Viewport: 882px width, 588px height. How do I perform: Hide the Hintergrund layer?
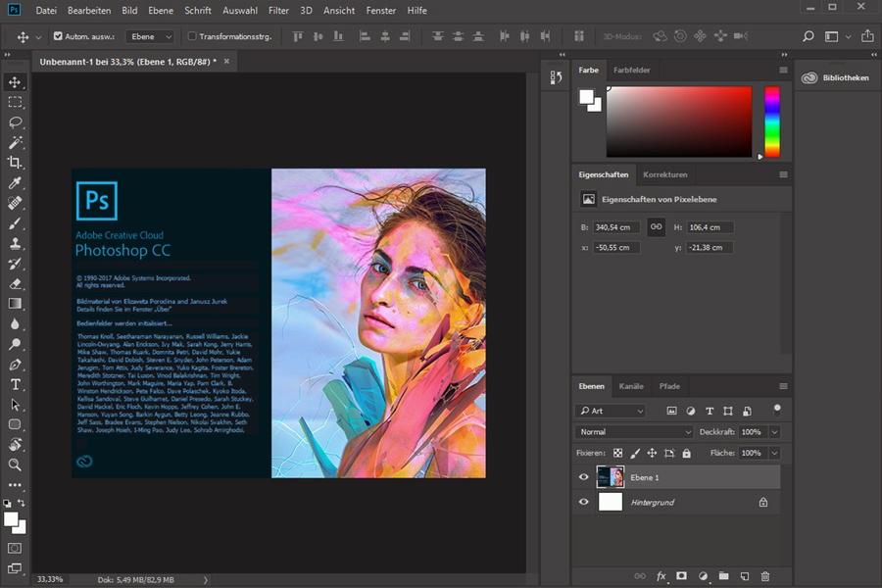[x=584, y=502]
